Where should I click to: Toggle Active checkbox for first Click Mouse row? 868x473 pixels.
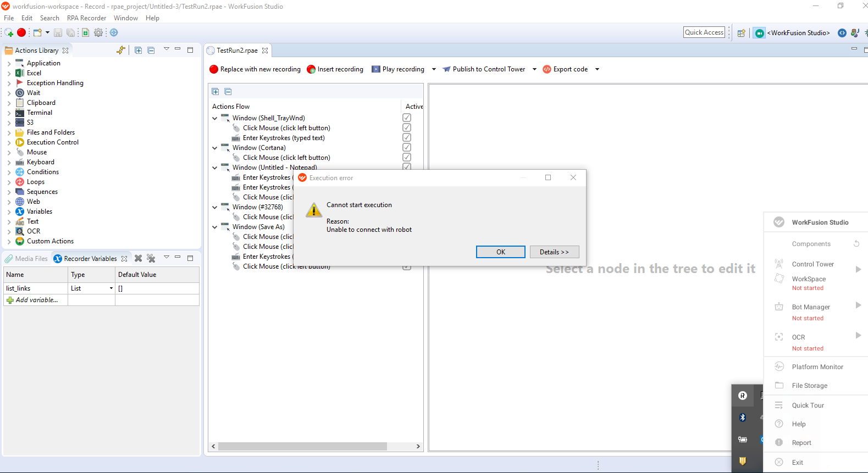coord(407,127)
